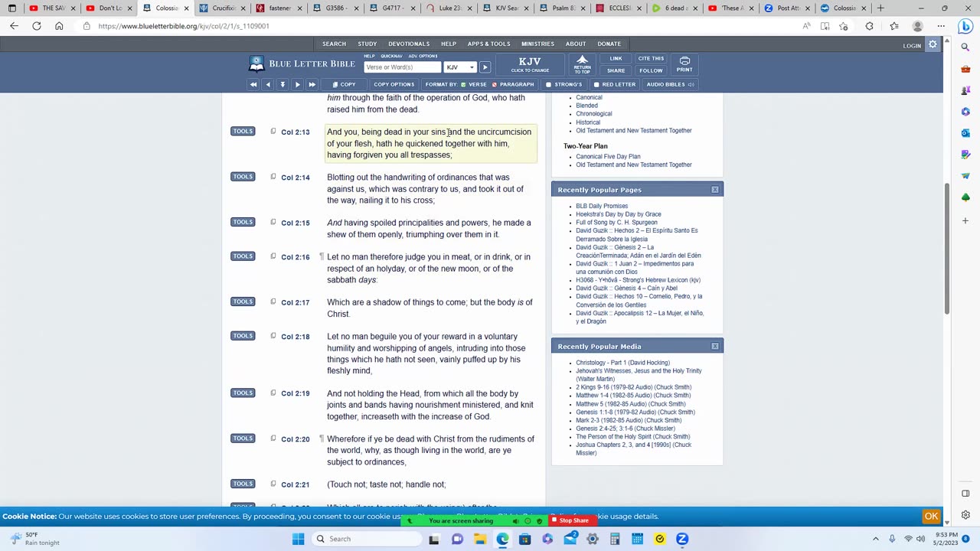Close the Recently Popular Pages panel
This screenshot has height=551, width=980.
tap(715, 189)
